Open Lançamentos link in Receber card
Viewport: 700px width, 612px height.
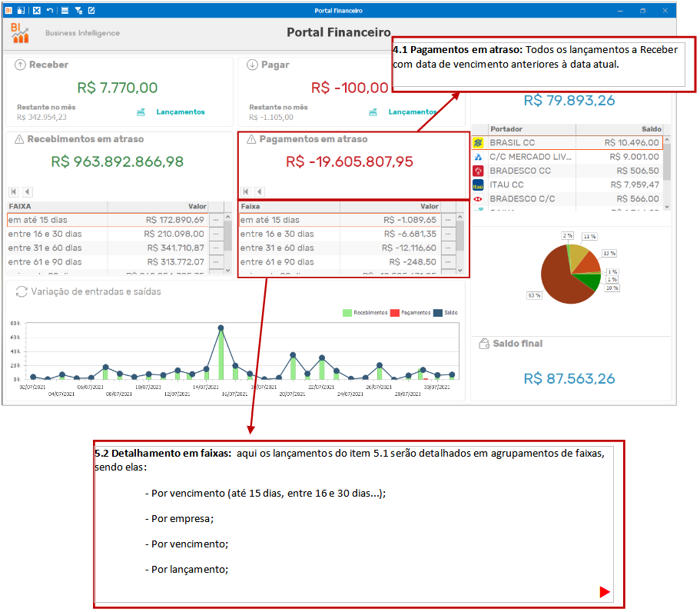[x=181, y=112]
